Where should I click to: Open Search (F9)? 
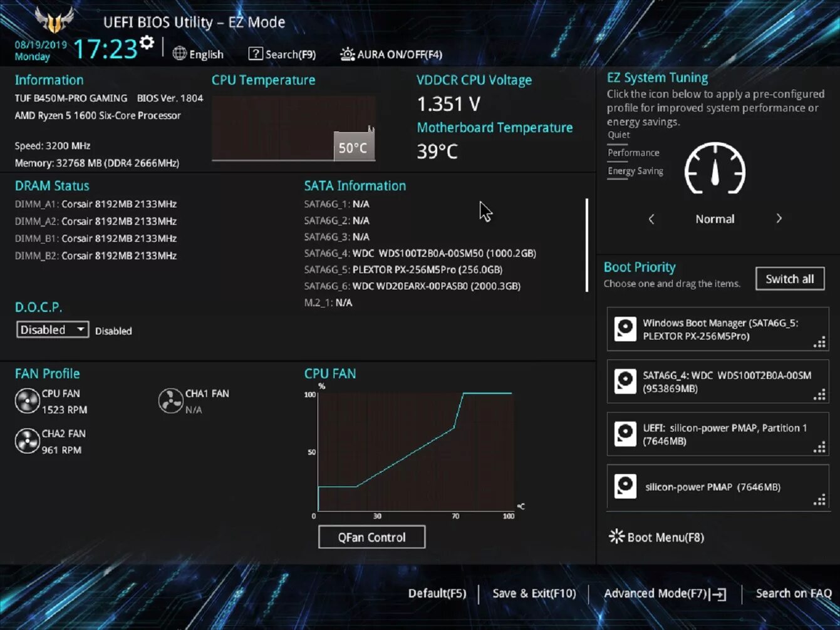coord(282,54)
